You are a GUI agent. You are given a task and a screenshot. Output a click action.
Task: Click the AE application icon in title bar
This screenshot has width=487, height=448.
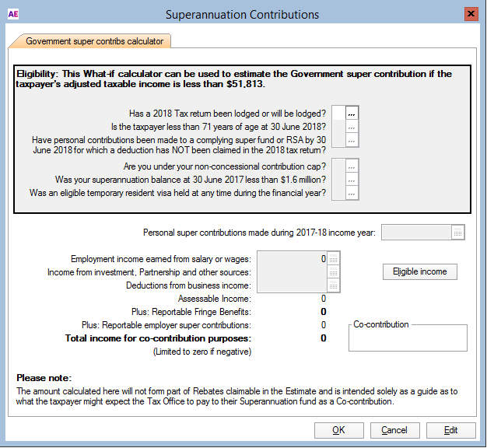(x=12, y=14)
